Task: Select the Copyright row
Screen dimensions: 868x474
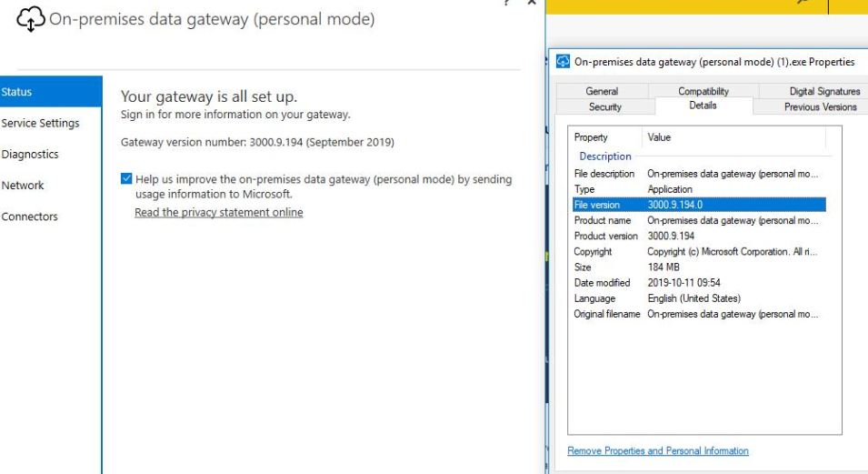Action: pos(699,251)
